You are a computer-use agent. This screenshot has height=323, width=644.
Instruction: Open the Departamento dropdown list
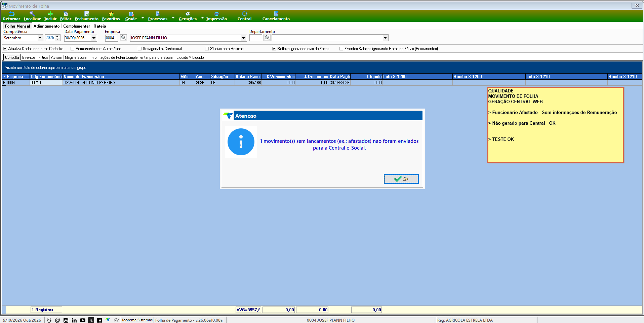386,38
